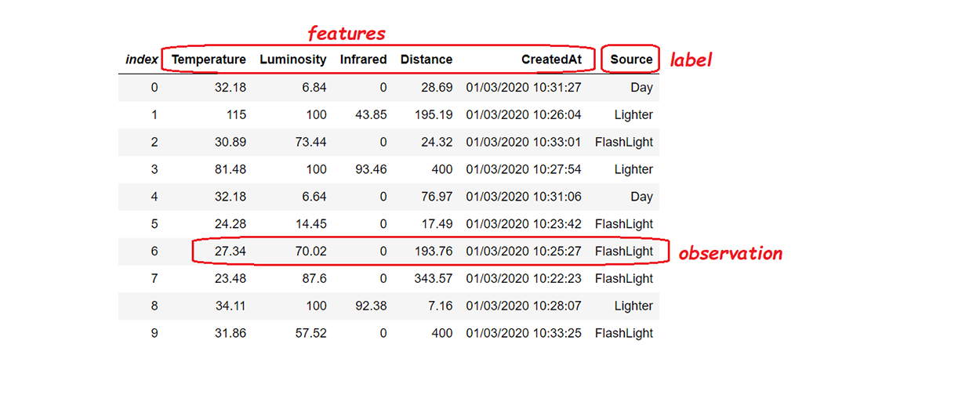Select the Lighter source in row 8
The width and height of the screenshot is (980, 420).
pyautogui.click(x=633, y=306)
